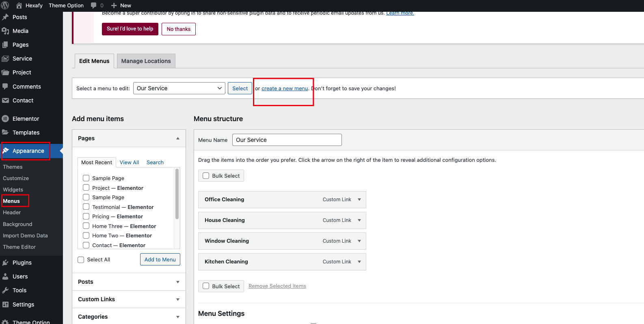The width and height of the screenshot is (644, 324).
Task: Open the Search pages tab
Action: (x=155, y=162)
